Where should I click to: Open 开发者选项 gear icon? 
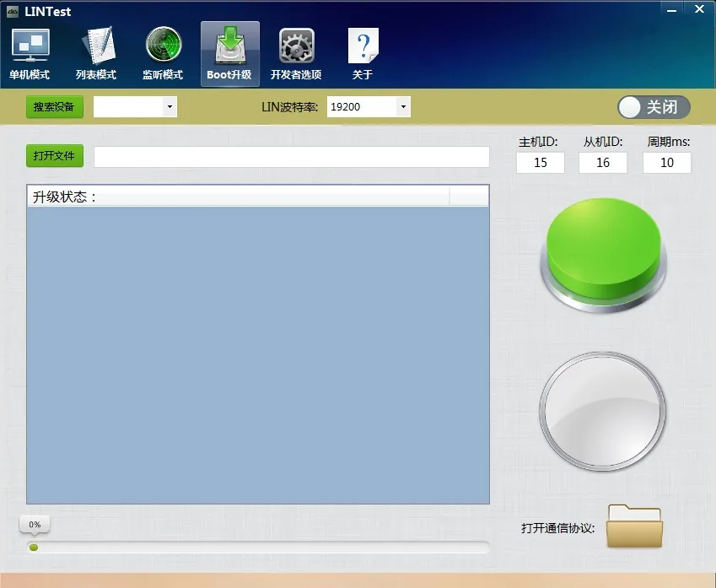coord(297,46)
